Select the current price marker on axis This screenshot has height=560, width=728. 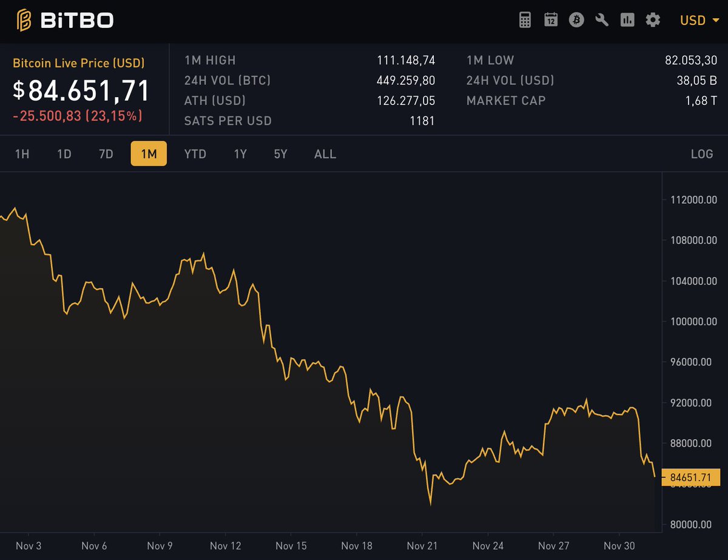tap(692, 477)
